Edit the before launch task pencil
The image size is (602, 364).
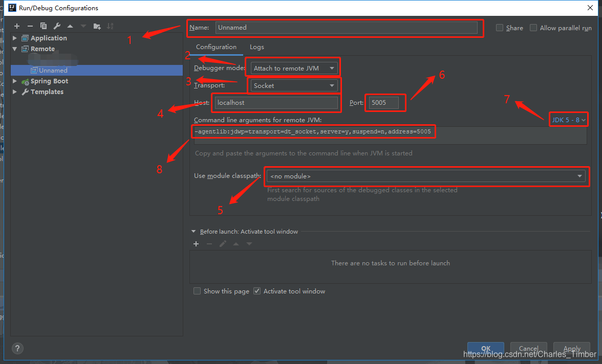point(223,244)
